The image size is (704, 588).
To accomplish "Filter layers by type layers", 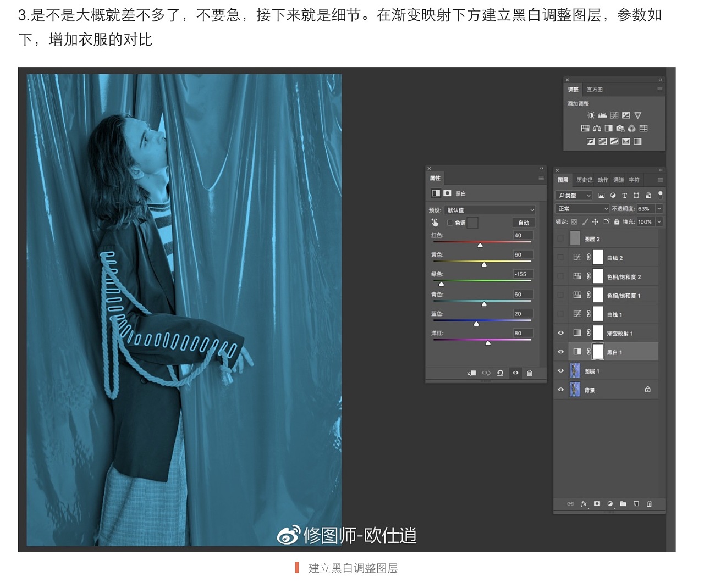I will coord(625,196).
